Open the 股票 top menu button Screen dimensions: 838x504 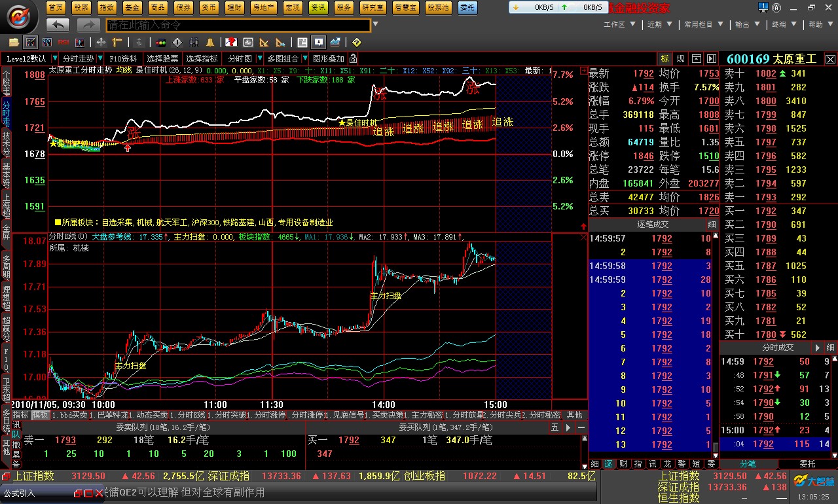point(81,7)
